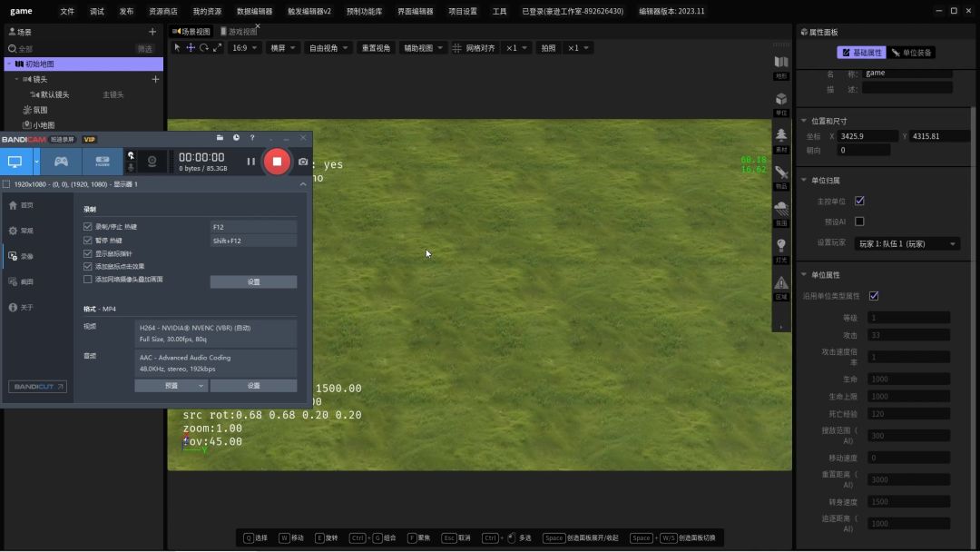Toggle 添加网络摄像头叠加画面 checkbox in Bandicam
The width and height of the screenshot is (980, 552).
tap(88, 280)
